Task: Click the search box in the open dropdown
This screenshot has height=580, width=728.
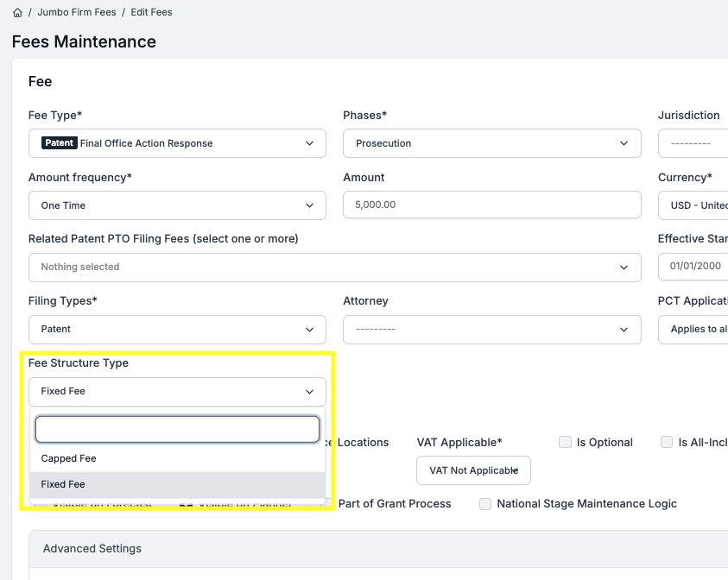Action: pos(177,429)
